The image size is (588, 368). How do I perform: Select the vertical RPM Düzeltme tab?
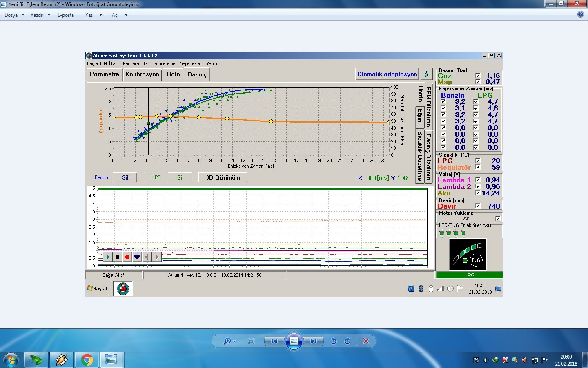click(x=428, y=107)
